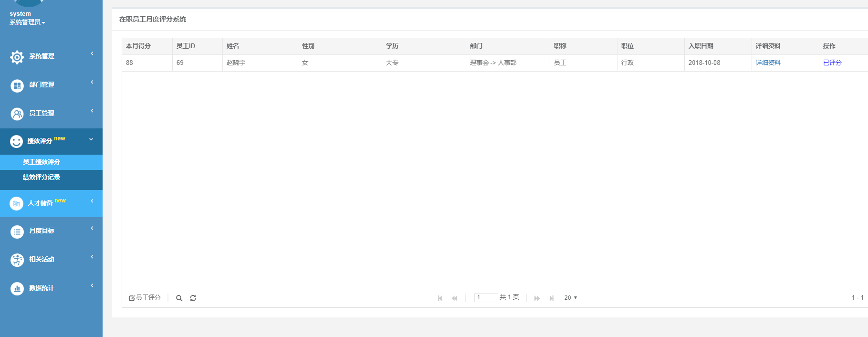The width and height of the screenshot is (868, 337).
Task: Open the 系统管理员 user dropdown
Action: coord(27,22)
